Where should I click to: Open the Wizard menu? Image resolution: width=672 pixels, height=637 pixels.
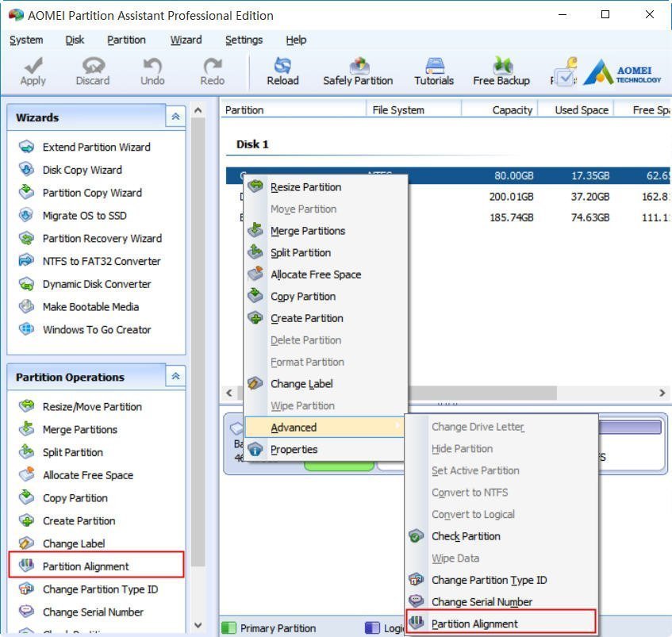pyautogui.click(x=186, y=40)
